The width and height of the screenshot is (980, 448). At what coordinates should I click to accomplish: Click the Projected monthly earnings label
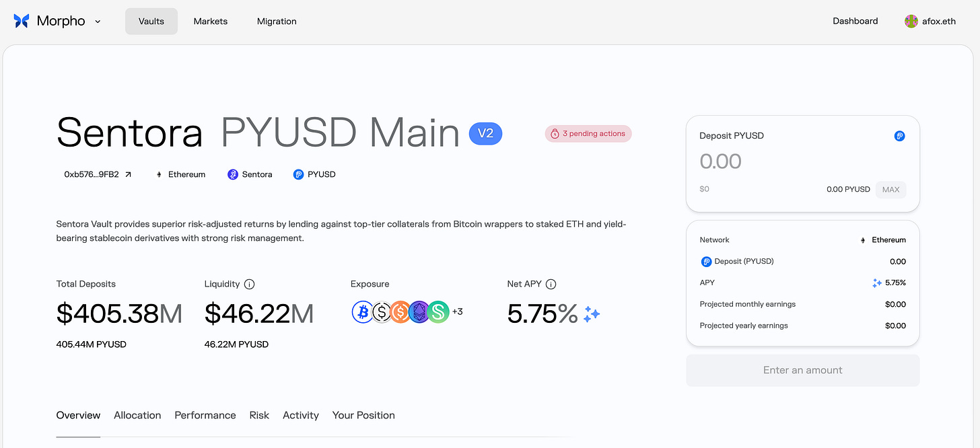[748, 304]
